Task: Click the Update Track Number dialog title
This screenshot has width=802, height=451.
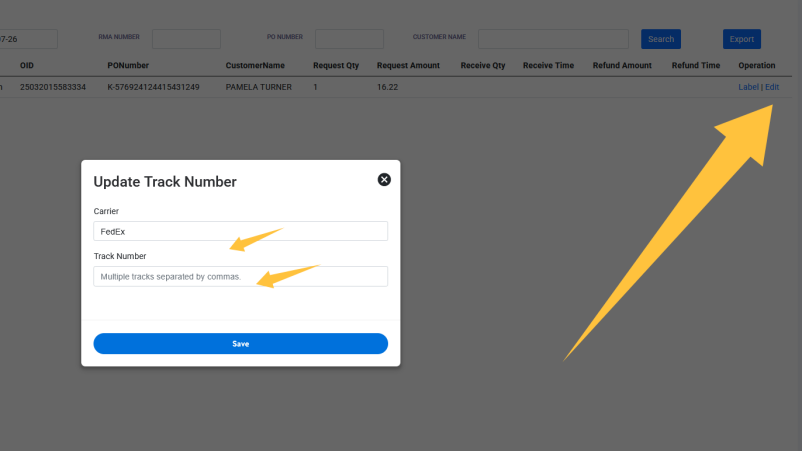Action: (x=165, y=182)
